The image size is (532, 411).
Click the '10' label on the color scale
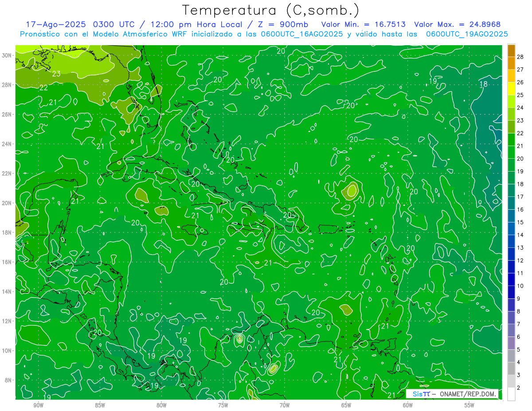[520, 286]
